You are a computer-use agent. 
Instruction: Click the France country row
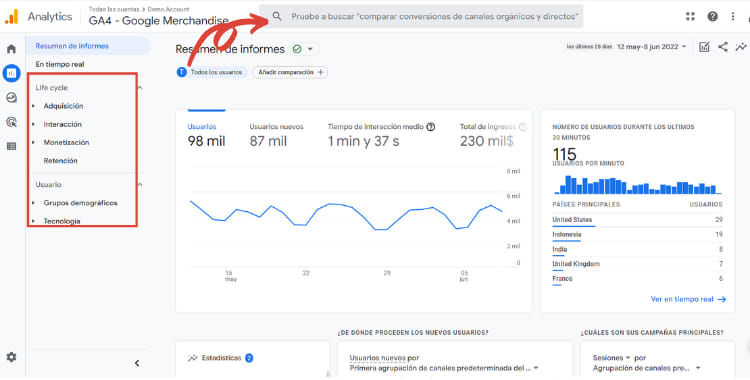click(637, 279)
